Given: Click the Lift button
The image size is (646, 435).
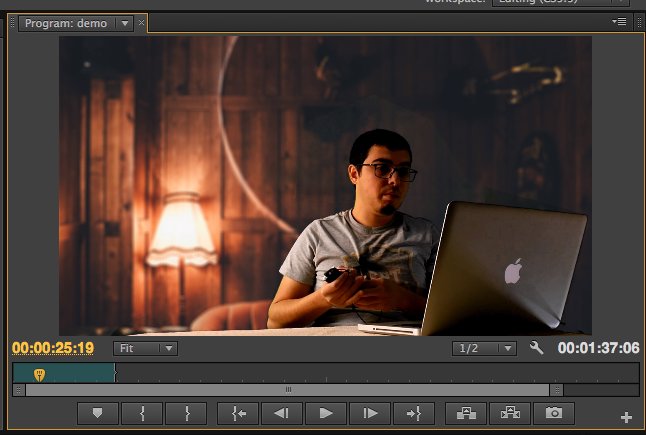Looking at the screenshot, I should click(466, 413).
